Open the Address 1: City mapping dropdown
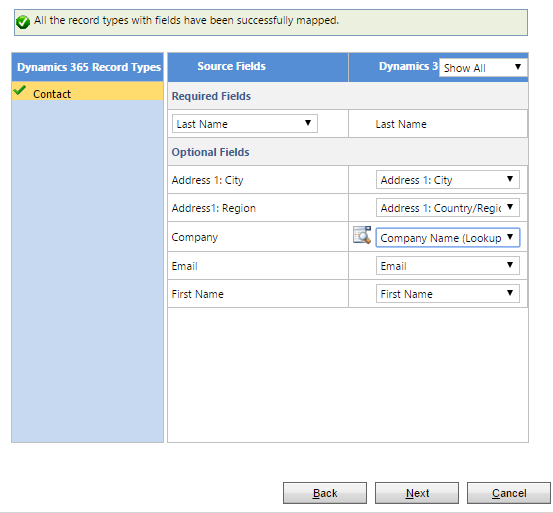 [448, 180]
